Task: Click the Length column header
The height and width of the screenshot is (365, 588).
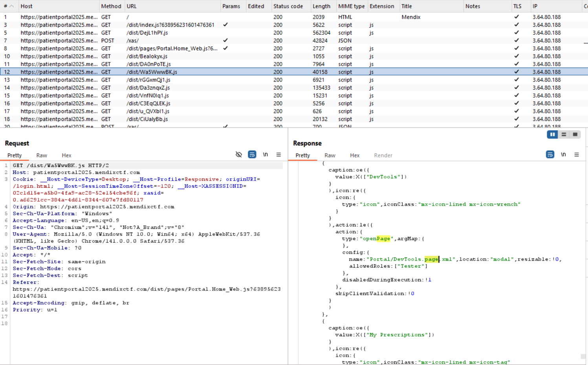Action: tap(321, 6)
